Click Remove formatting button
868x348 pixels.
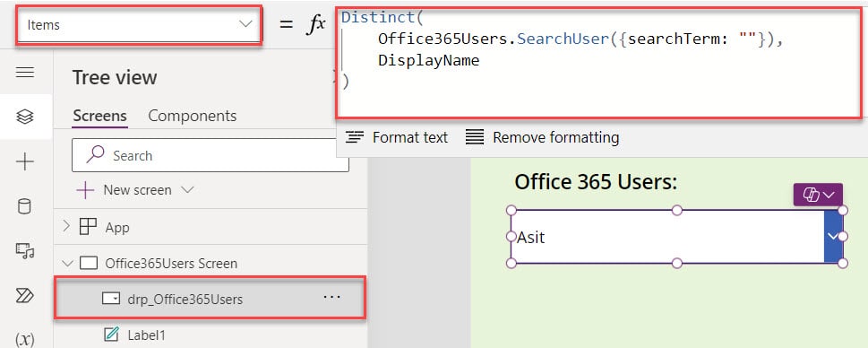tap(542, 137)
